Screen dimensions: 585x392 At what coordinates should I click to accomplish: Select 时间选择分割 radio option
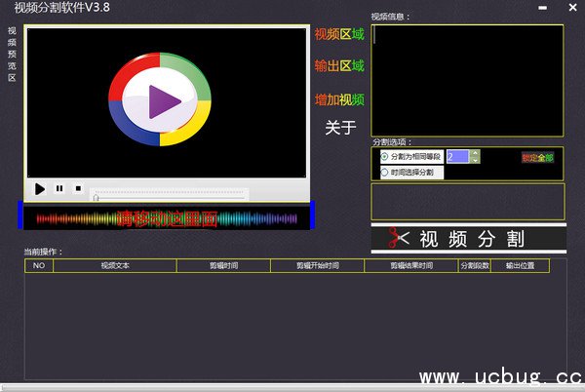click(x=411, y=173)
